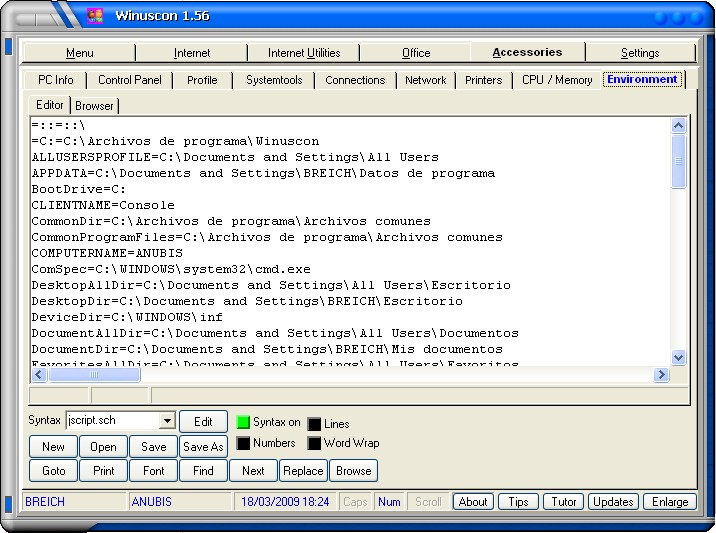Click the horizontal scrollbar thumb

pyautogui.click(x=94, y=375)
